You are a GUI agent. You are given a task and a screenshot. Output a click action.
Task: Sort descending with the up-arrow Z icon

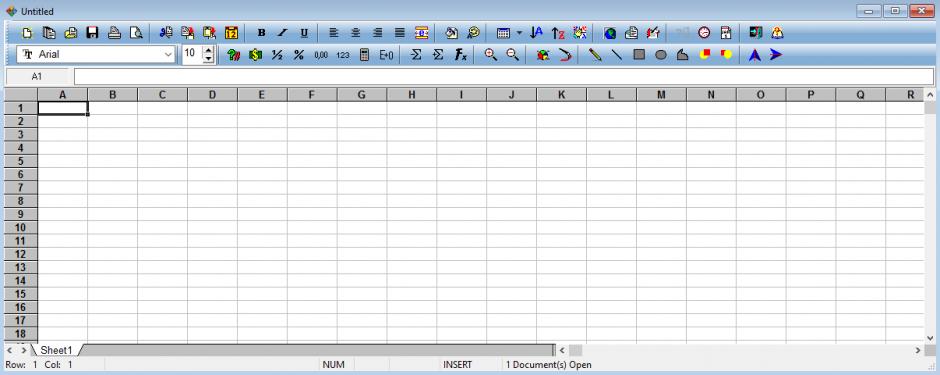click(558, 33)
